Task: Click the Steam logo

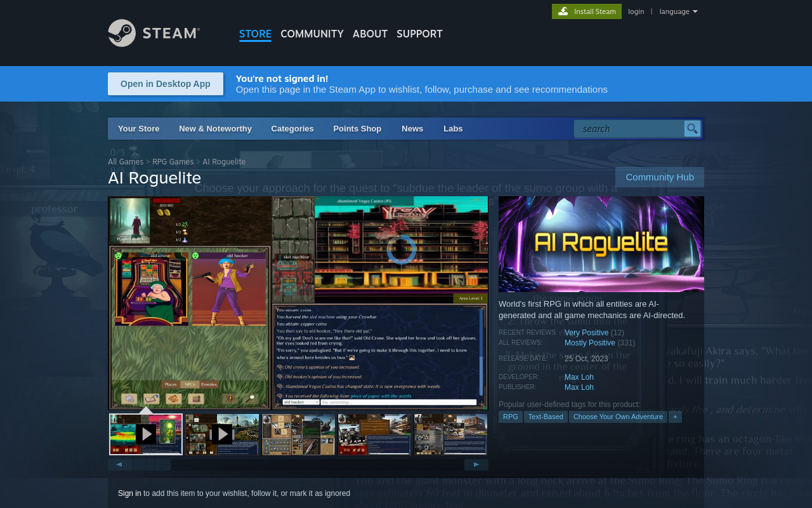Action: coord(154,33)
